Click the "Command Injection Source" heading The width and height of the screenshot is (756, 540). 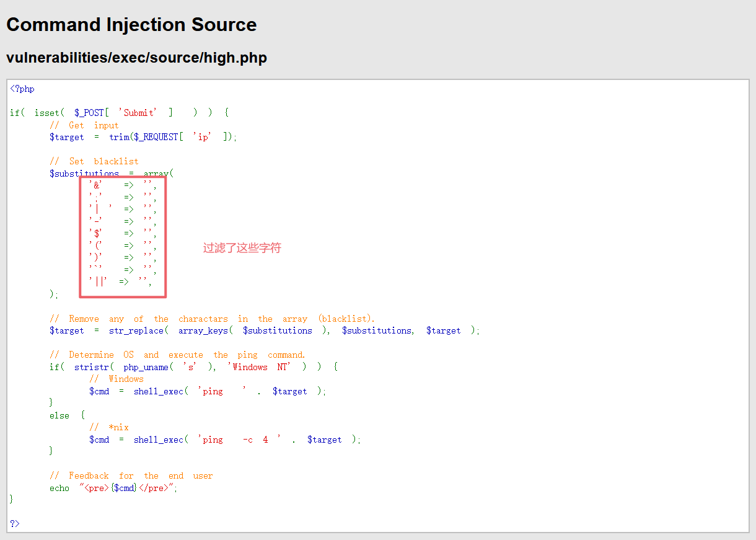point(131,25)
